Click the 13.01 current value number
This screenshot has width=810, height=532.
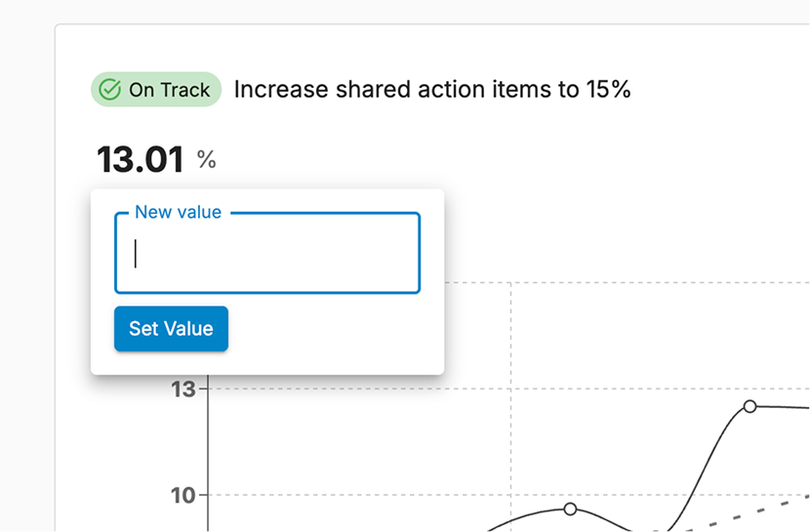140,159
